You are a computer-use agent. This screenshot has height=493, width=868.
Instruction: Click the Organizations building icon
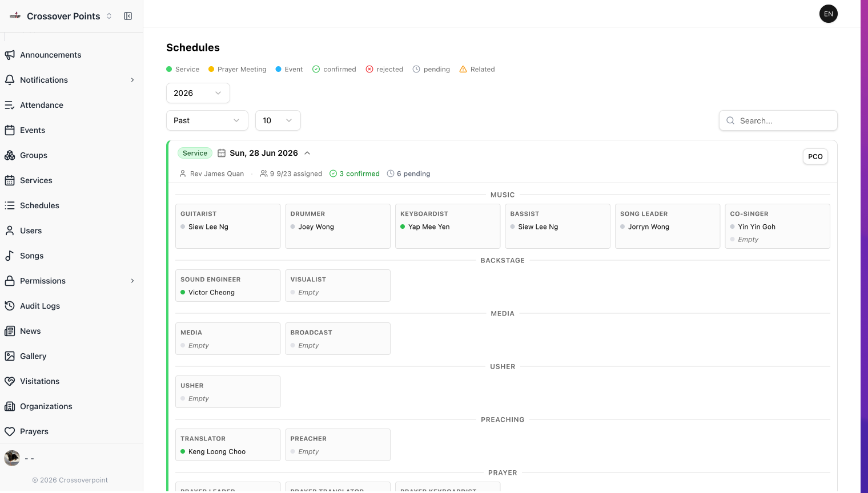(10, 406)
